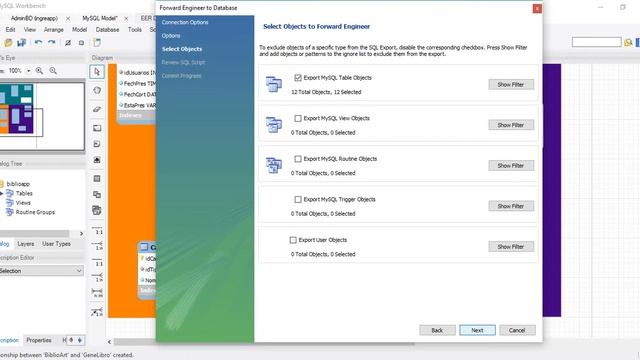Select the pointer selection tool
The height and width of the screenshot is (360, 640).
[97, 72]
